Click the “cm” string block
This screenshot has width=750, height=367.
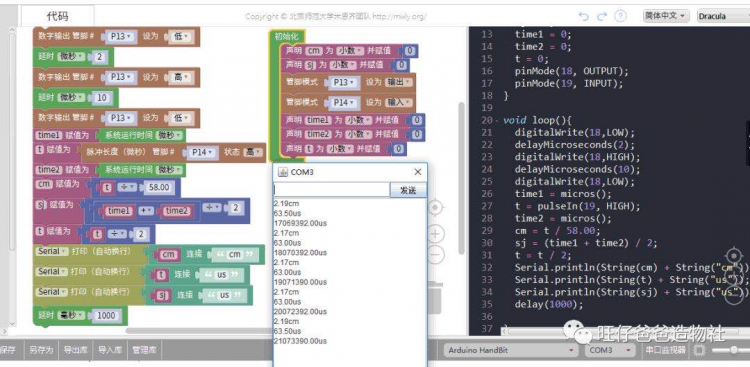click(235, 255)
